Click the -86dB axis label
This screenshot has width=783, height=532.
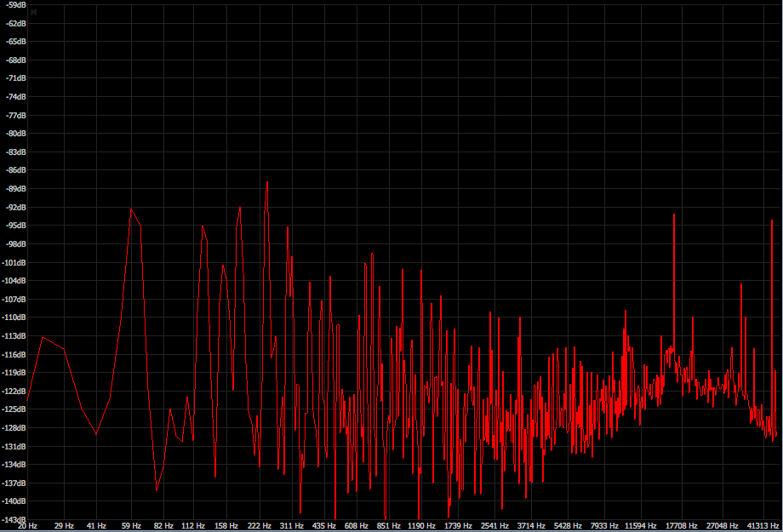pyautogui.click(x=15, y=170)
